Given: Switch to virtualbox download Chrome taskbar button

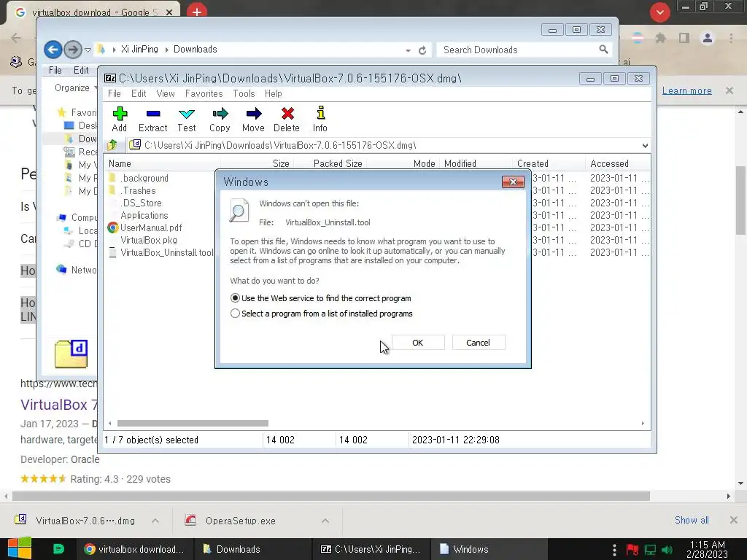Looking at the screenshot, I should click(x=135, y=549).
